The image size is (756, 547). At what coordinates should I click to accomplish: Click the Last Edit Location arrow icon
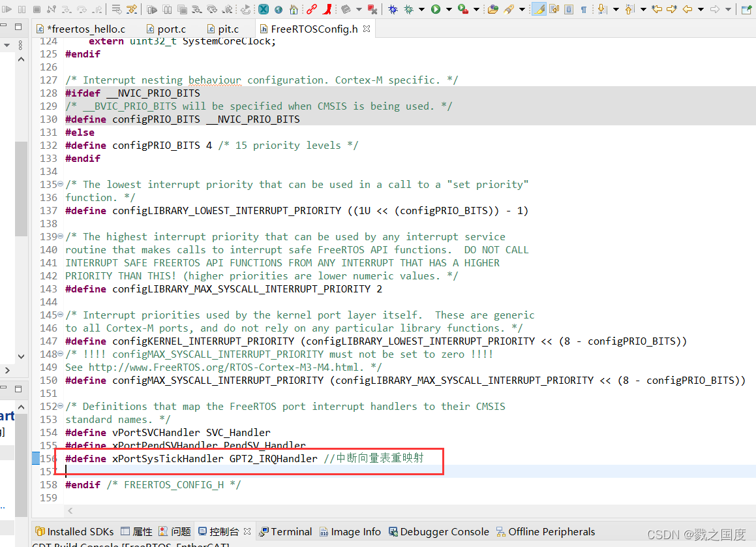pyautogui.click(x=657, y=9)
